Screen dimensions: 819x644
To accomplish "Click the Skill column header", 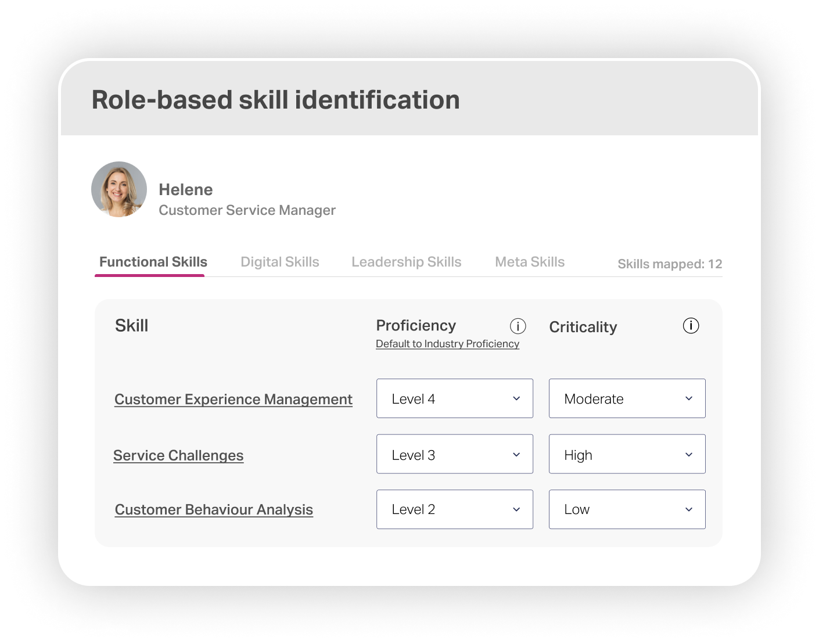I will pyautogui.click(x=131, y=325).
